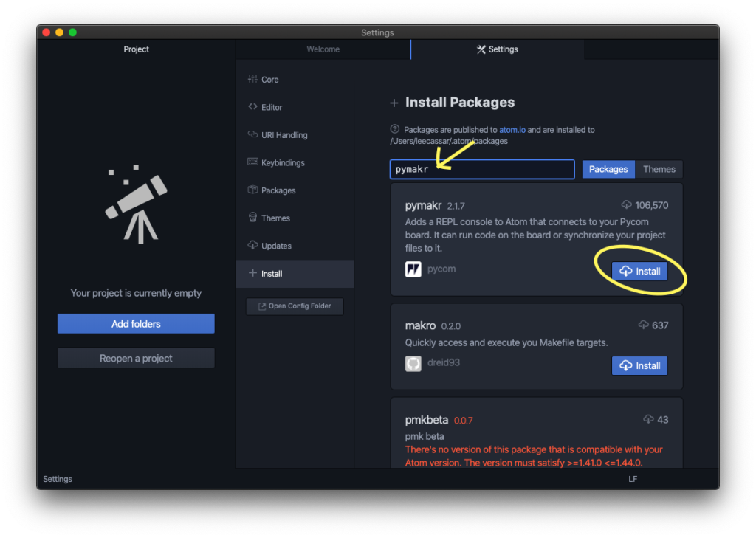Open Packages settings section
The width and height of the screenshot is (756, 538).
(295, 190)
